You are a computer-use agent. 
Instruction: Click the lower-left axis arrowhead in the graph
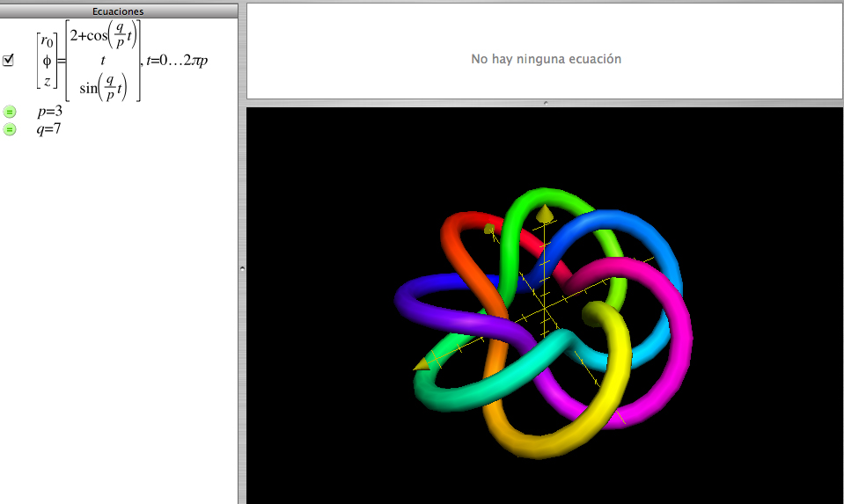(x=422, y=364)
